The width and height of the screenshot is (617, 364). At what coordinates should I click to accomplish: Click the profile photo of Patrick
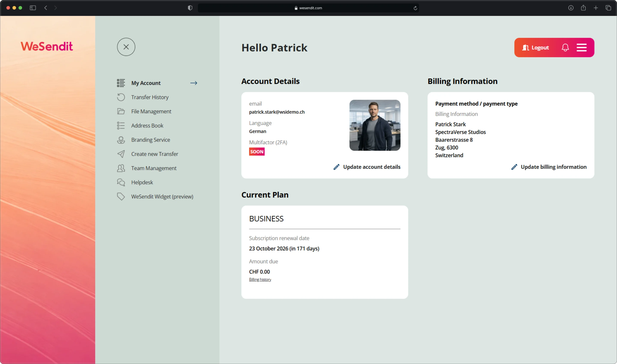(375, 125)
